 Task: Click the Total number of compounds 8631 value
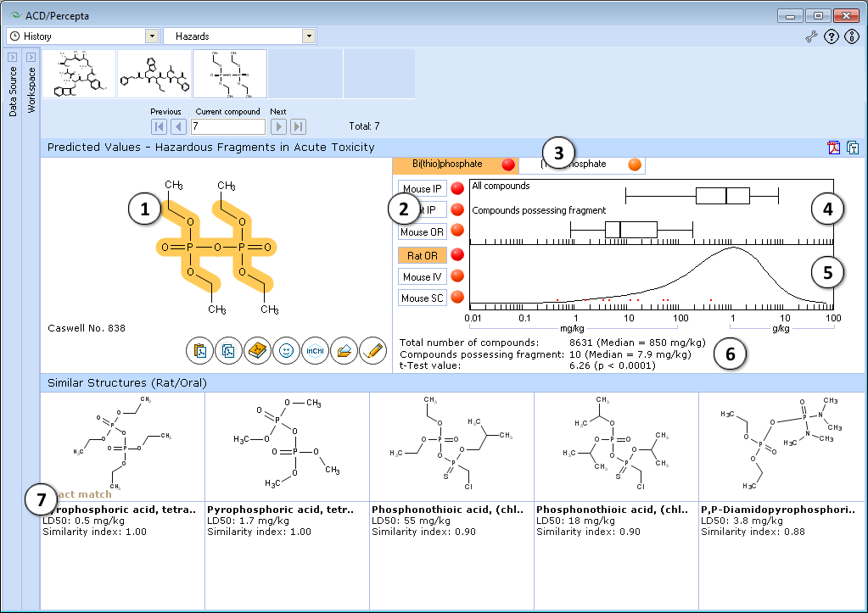tap(637, 343)
